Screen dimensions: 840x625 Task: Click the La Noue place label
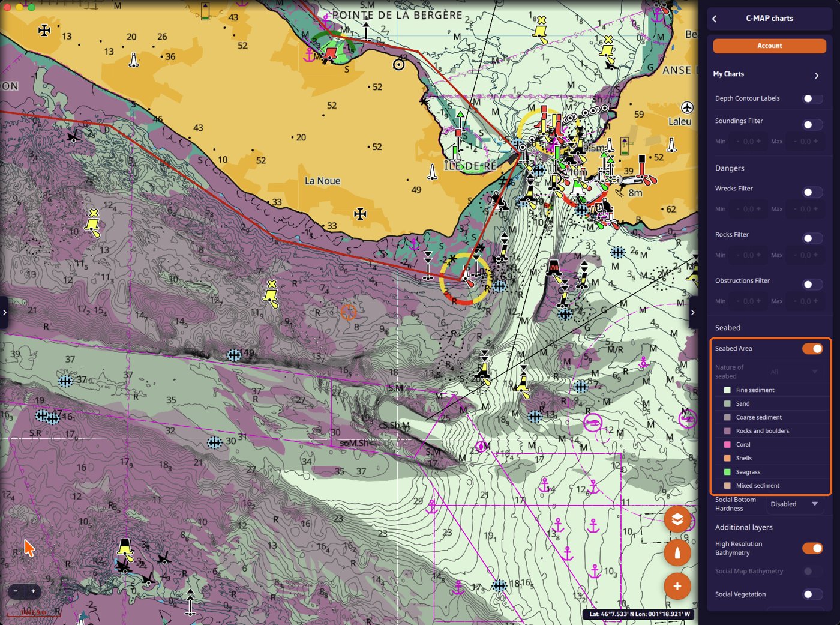click(x=322, y=181)
